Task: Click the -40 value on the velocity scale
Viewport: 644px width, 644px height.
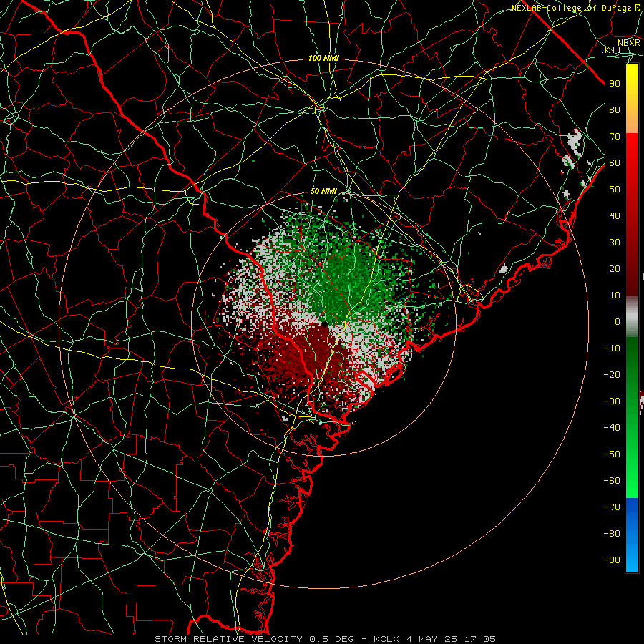Action: [x=612, y=428]
